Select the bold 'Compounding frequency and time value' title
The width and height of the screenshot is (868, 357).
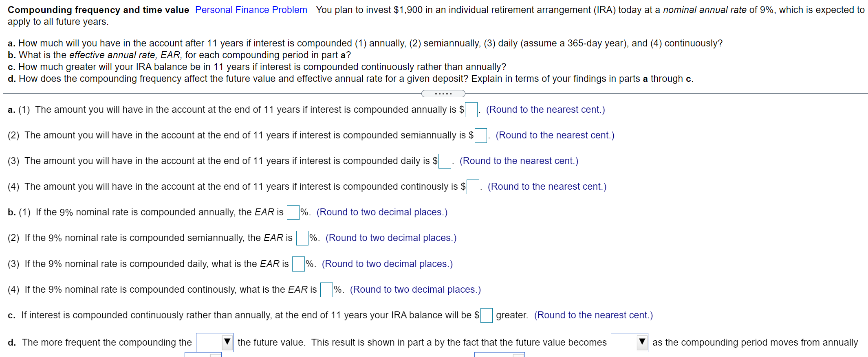point(98,9)
